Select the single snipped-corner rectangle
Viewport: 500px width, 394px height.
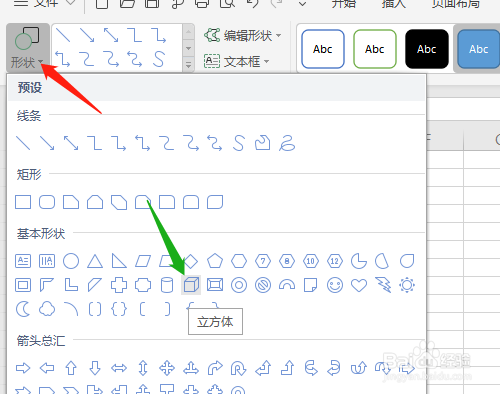(71, 202)
